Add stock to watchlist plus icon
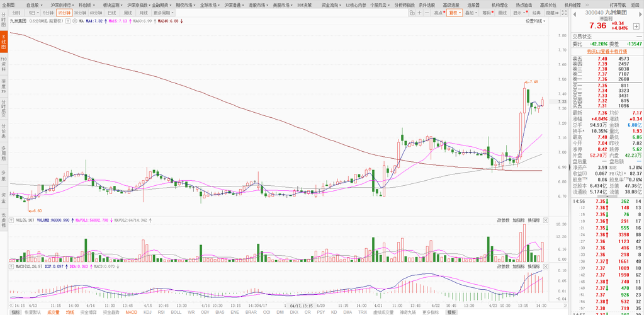The height and width of the screenshot is (315, 644). coord(636,26)
